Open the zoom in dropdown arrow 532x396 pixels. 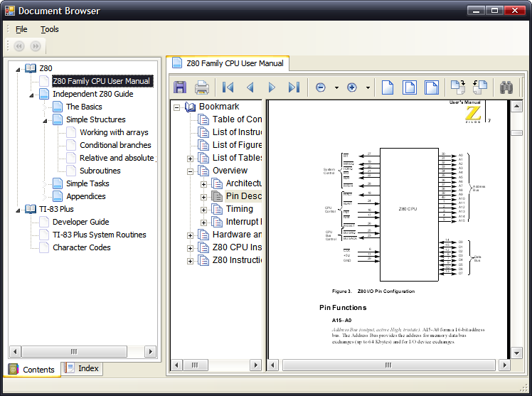tap(368, 87)
